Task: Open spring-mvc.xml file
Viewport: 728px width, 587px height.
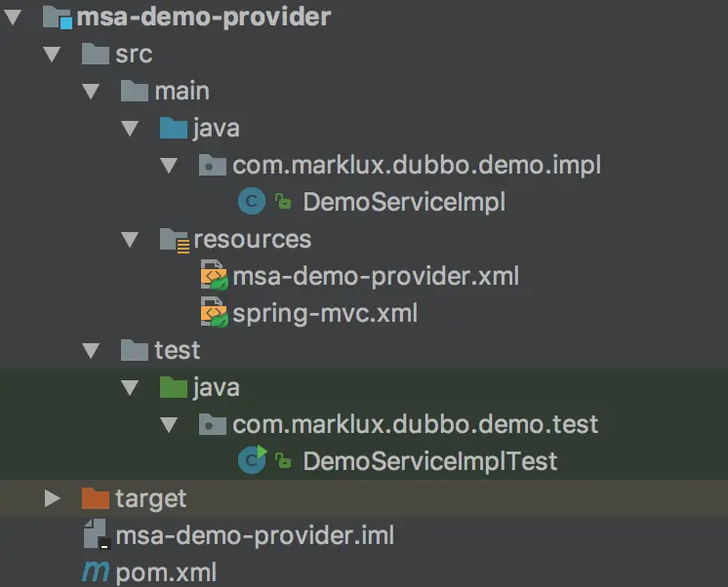Action: click(x=325, y=314)
